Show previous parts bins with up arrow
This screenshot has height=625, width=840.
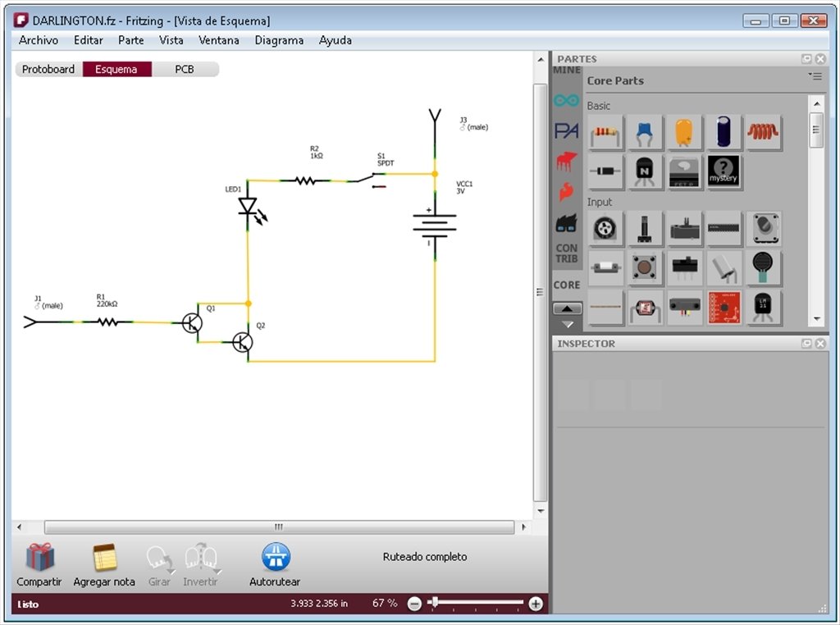pyautogui.click(x=568, y=308)
